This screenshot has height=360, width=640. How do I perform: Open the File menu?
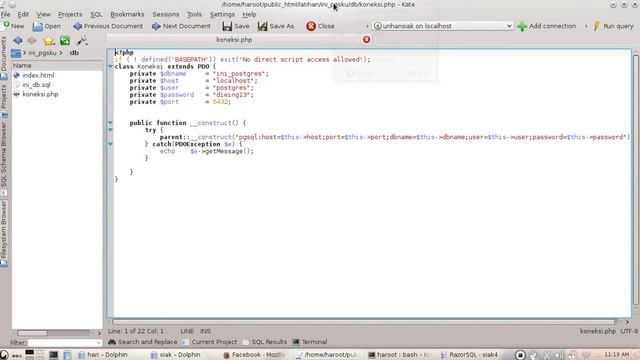coord(6,14)
